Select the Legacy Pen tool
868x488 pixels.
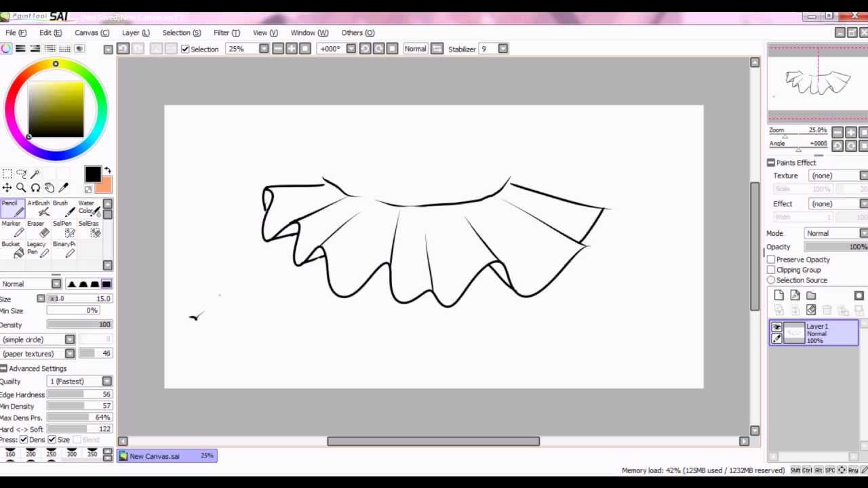click(x=38, y=249)
